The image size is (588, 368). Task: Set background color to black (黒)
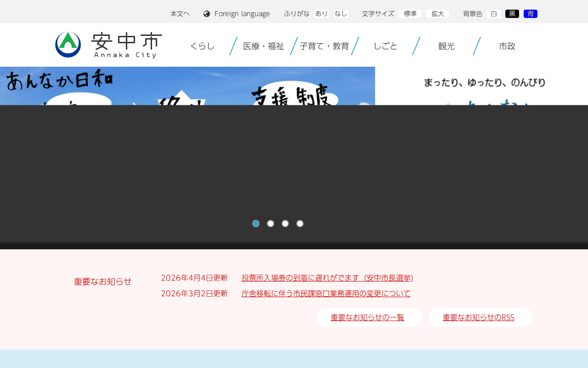pos(512,13)
